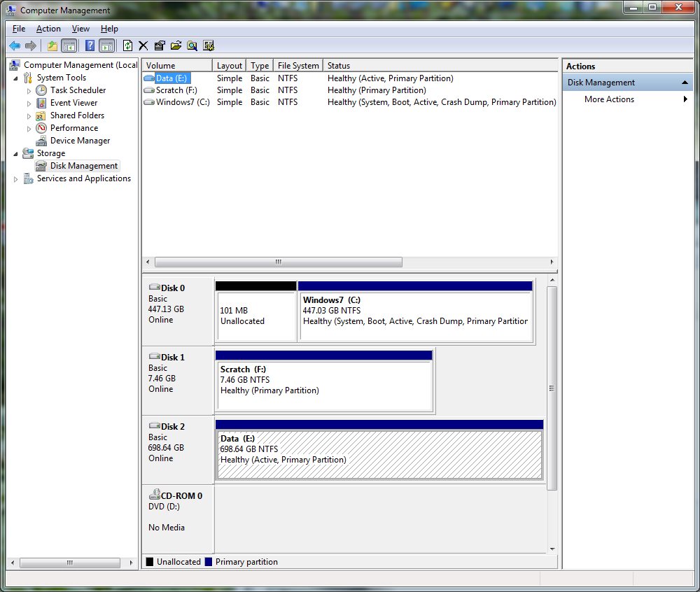Expand the Performance node arrow
The image size is (700, 592).
coord(29,129)
